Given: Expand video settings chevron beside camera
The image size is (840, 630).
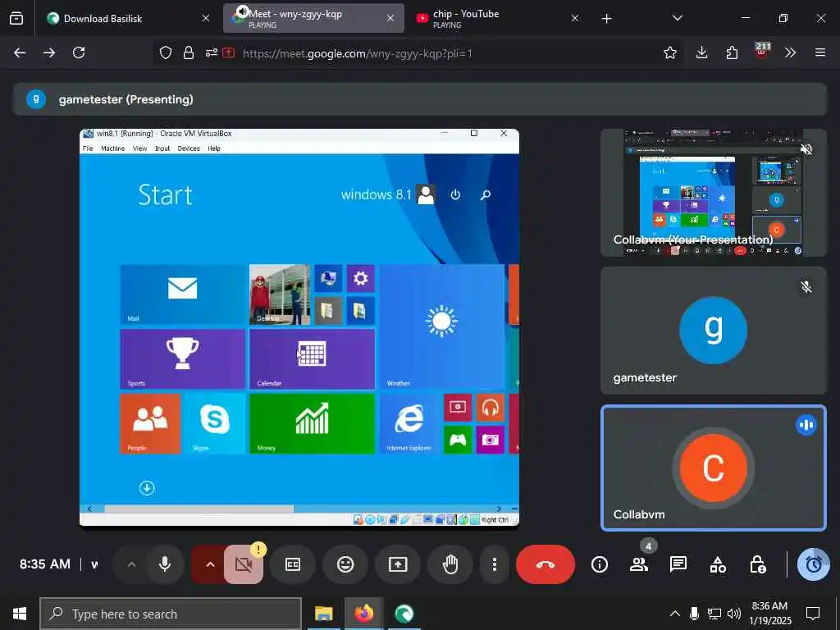Looking at the screenshot, I should pos(210,564).
